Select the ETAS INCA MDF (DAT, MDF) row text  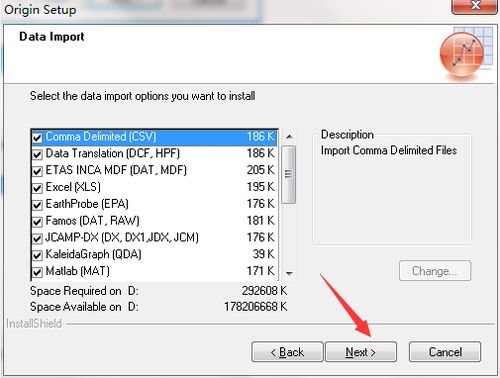point(116,170)
